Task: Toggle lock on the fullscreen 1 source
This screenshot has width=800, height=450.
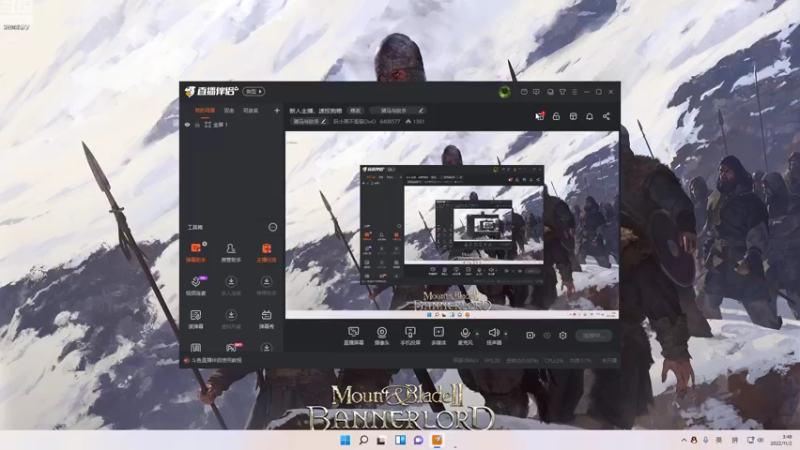Action: [197, 124]
